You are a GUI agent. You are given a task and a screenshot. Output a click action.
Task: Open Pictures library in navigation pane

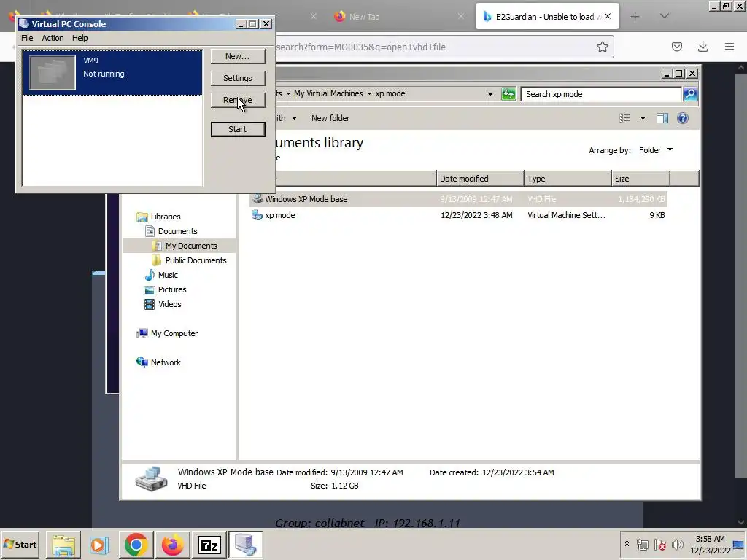tap(172, 289)
